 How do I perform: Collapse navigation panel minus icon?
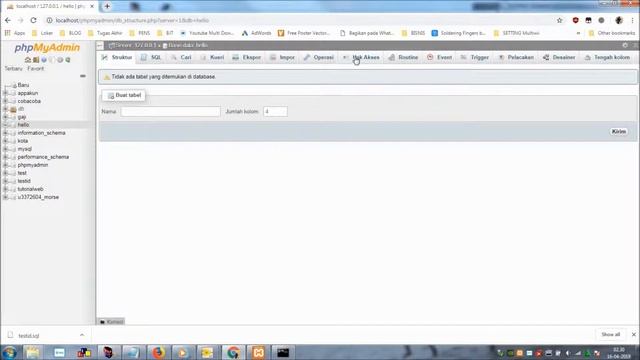click(x=83, y=76)
